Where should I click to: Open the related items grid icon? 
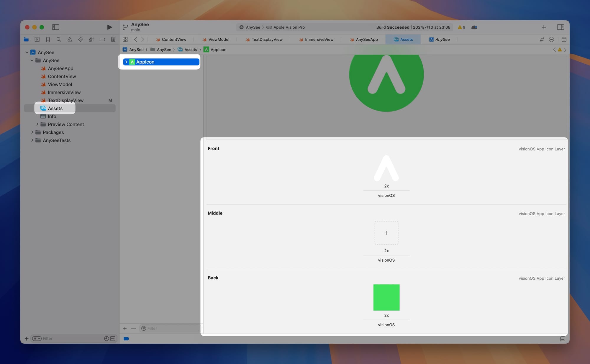pyautogui.click(x=125, y=40)
